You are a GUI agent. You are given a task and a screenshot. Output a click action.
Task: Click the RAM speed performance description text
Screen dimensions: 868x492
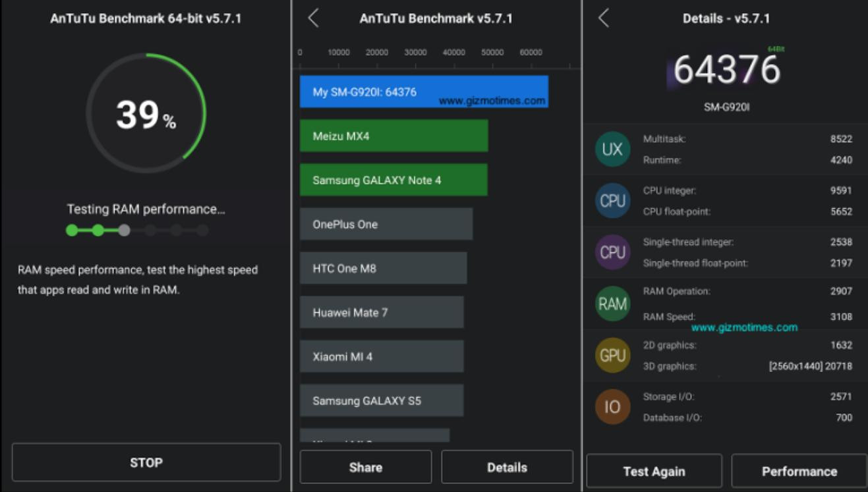coord(138,279)
